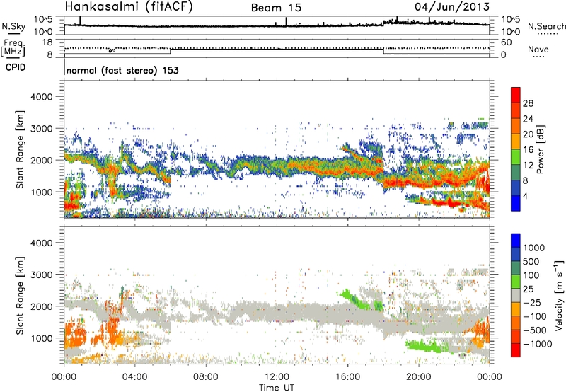Click the 16:00 time tick label
Image resolution: width=566 pixels, height=392 pixels.
(347, 377)
